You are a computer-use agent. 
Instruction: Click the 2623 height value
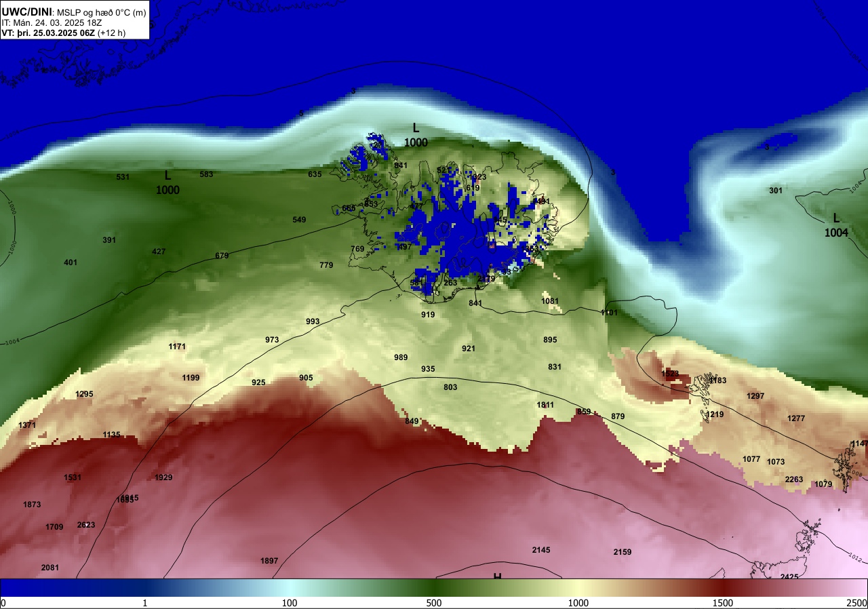click(x=86, y=525)
